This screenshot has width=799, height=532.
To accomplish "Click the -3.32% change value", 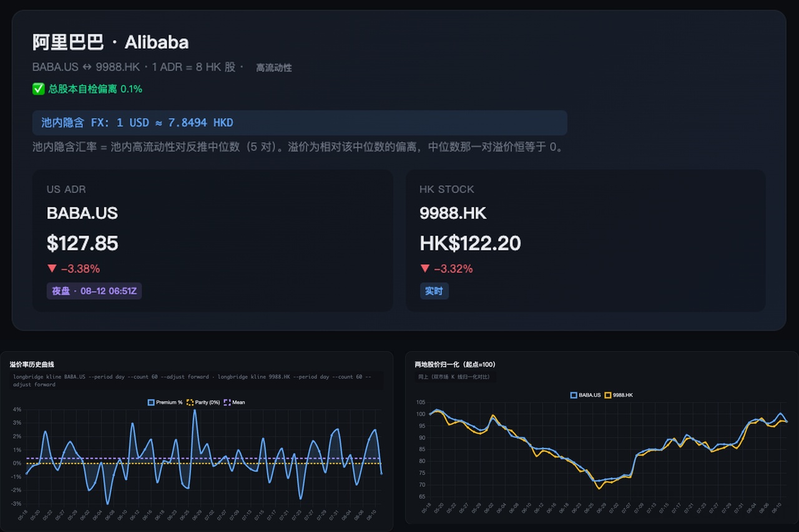I will point(453,269).
